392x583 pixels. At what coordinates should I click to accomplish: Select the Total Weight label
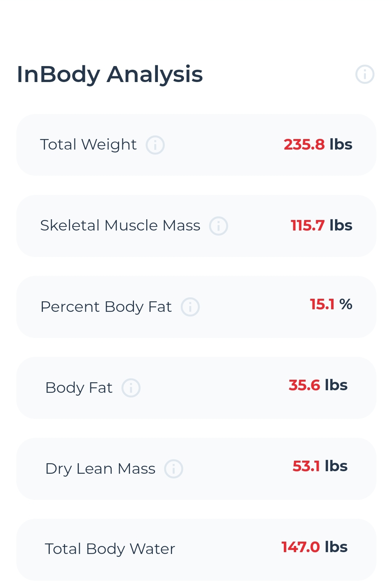point(88,144)
